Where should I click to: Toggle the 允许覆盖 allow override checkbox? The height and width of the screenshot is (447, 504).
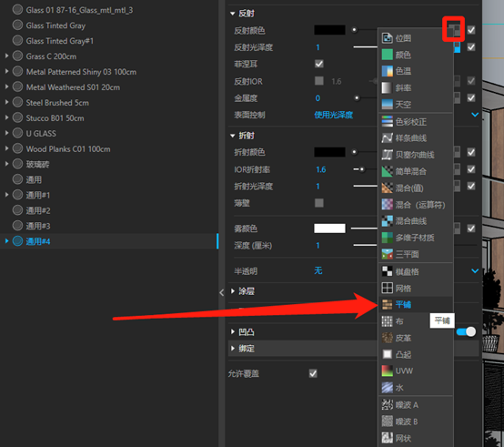coord(313,373)
